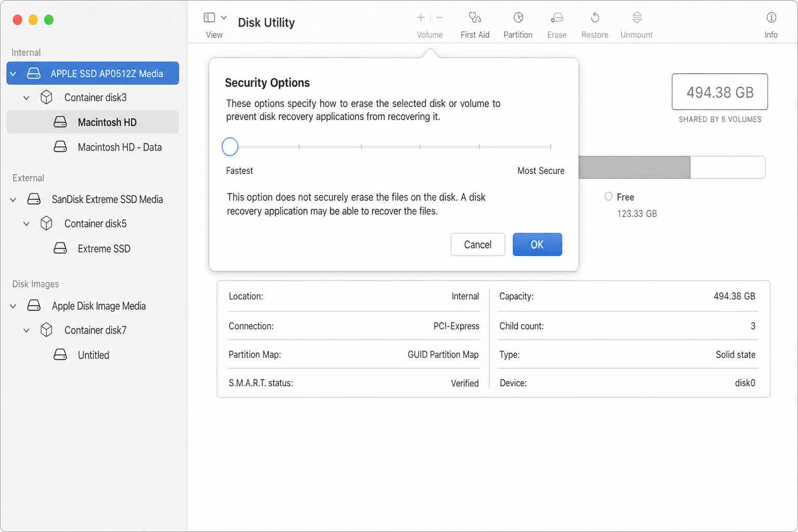Click the Macintosh HD drive icon
Screen dimensions: 798x532
[60, 122]
